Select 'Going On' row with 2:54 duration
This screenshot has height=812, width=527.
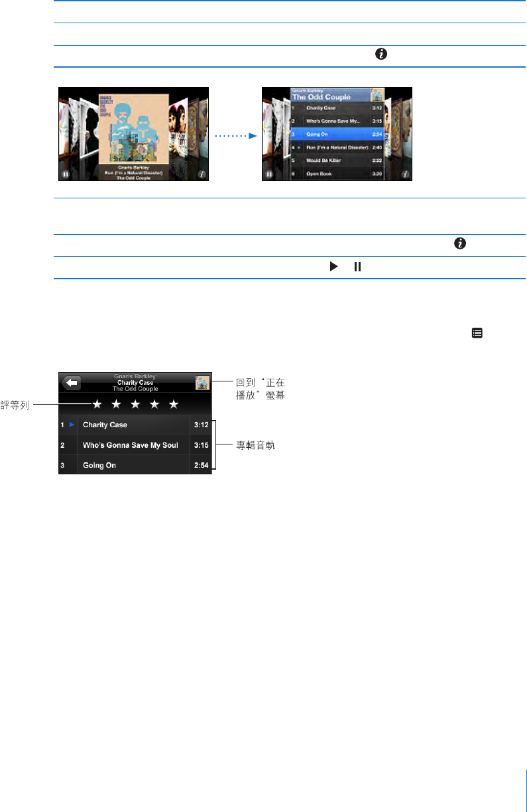click(135, 466)
